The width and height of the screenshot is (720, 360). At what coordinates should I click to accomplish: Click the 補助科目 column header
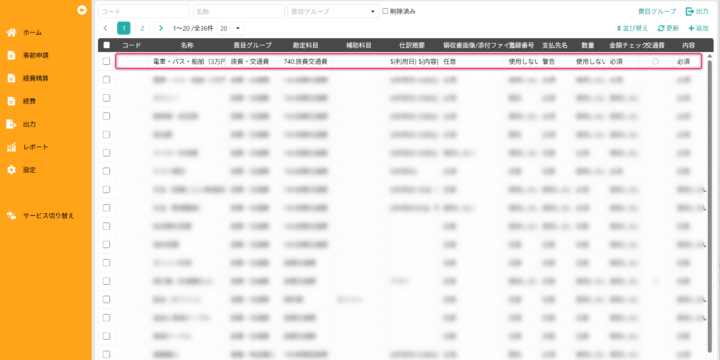[359, 45]
